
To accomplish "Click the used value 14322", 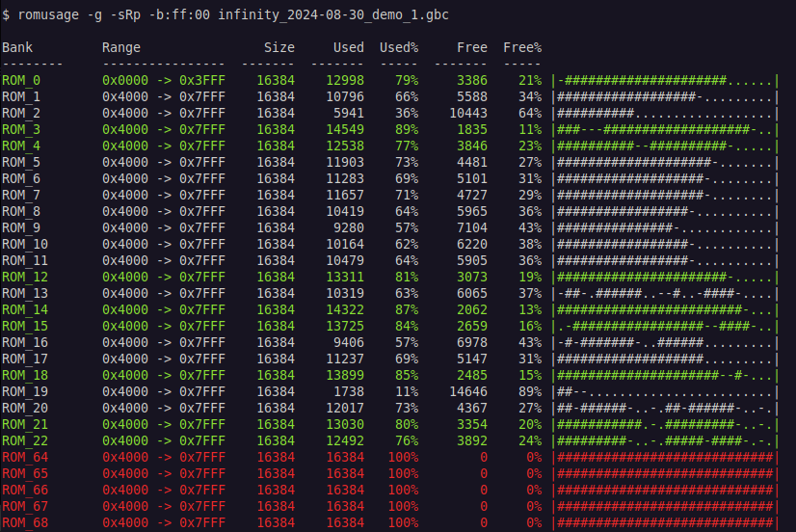I will [345, 309].
